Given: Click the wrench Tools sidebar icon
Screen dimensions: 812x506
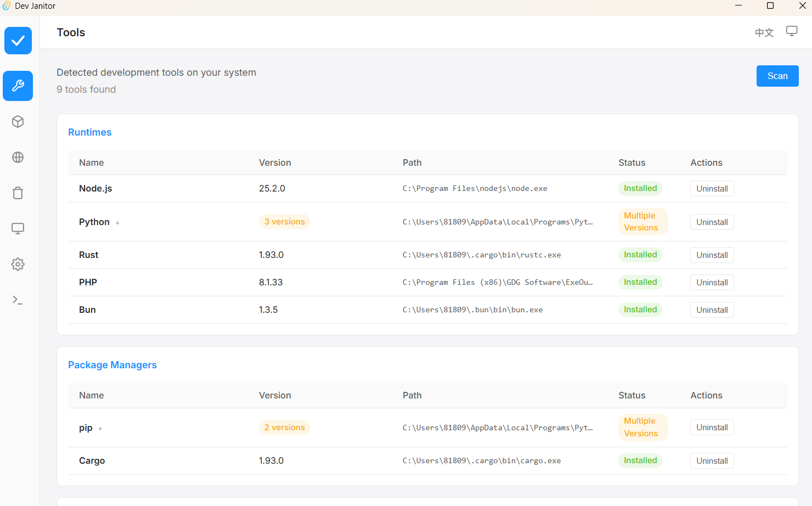Looking at the screenshot, I should pos(18,86).
